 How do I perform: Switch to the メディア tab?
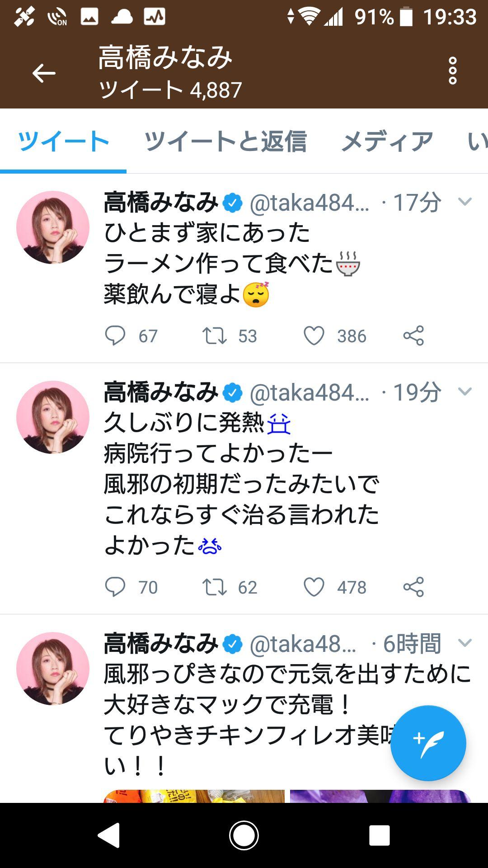point(386,141)
